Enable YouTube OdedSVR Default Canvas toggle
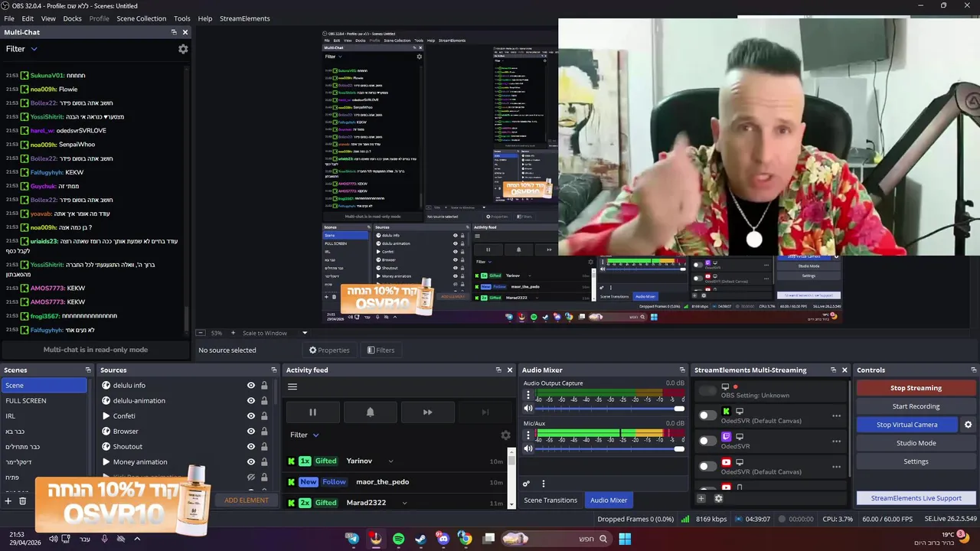Viewport: 980px width, 551px height. [x=707, y=466]
